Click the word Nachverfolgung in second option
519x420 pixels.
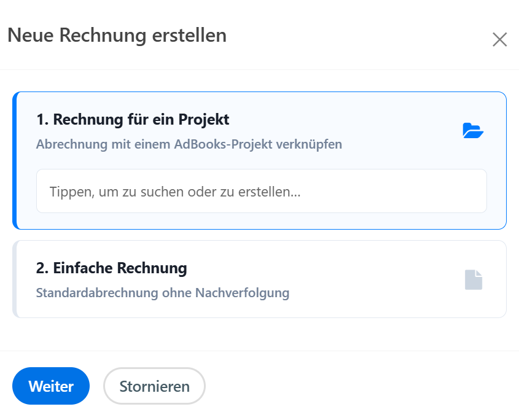coord(242,293)
